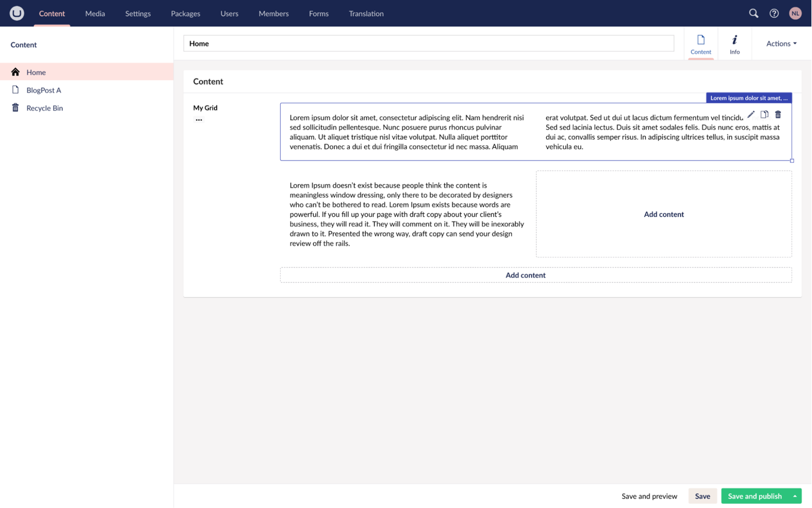Switch to the Media section
Screen dimensions: 812x508
click(95, 13)
